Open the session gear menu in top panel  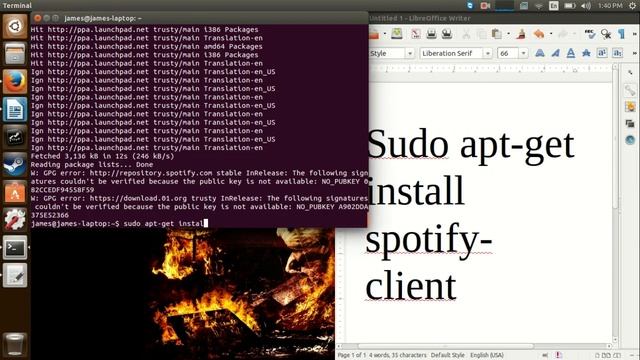tap(633, 6)
